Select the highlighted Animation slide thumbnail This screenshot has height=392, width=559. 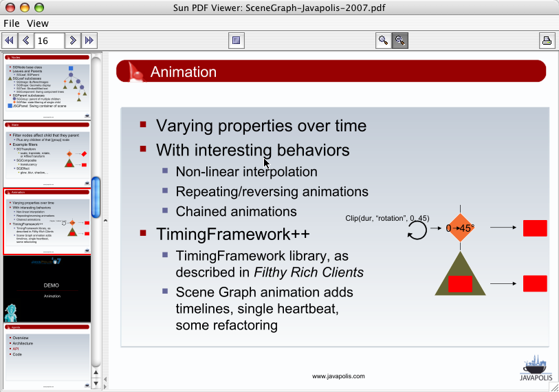click(47, 221)
